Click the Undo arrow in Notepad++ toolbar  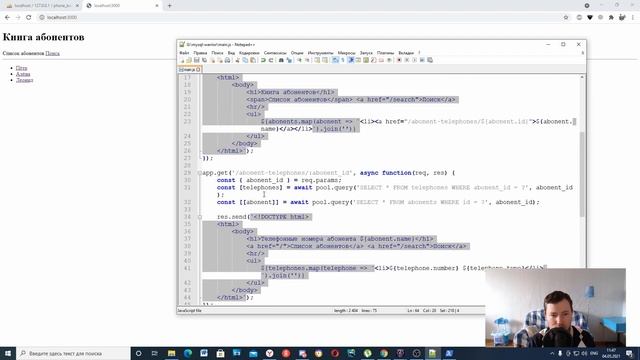pyautogui.click(x=263, y=60)
